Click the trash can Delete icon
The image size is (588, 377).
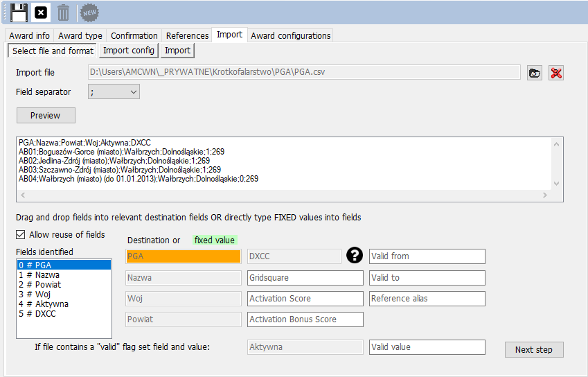63,12
